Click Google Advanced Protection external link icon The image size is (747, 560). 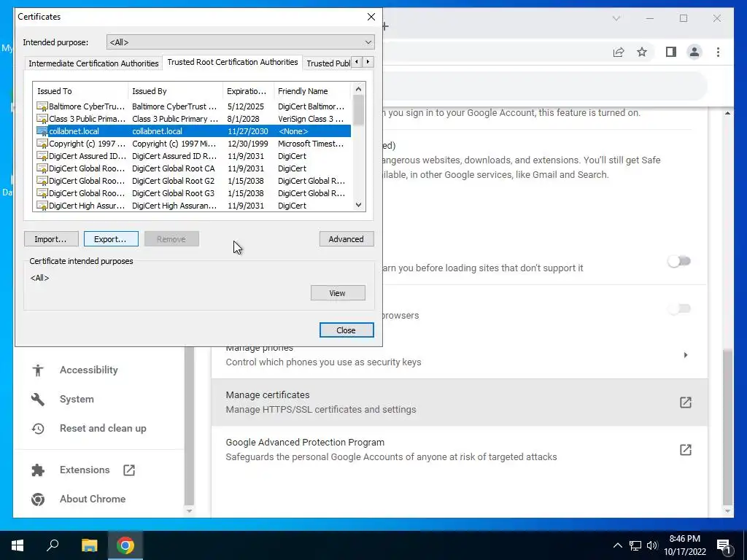pos(685,449)
